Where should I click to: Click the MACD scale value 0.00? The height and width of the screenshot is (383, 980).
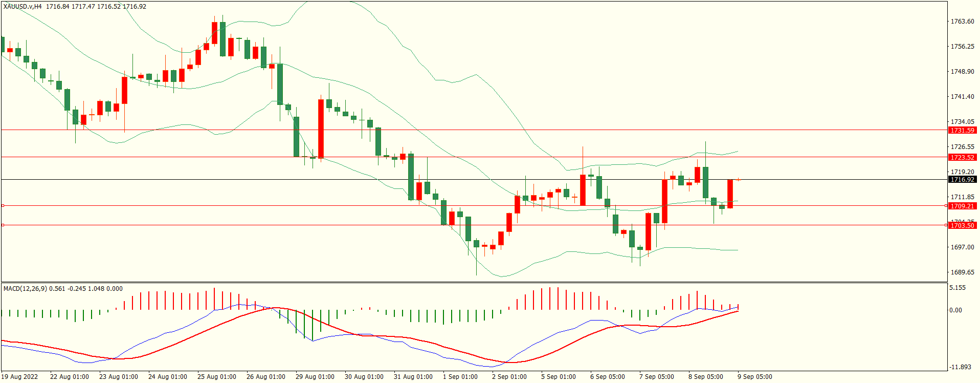[955, 310]
